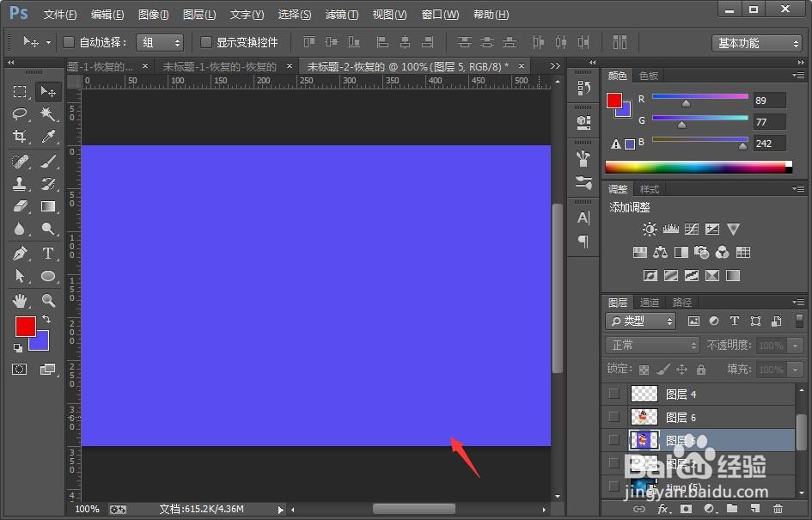This screenshot has width=812, height=520.
Task: Select the Brush tool
Action: click(48, 162)
